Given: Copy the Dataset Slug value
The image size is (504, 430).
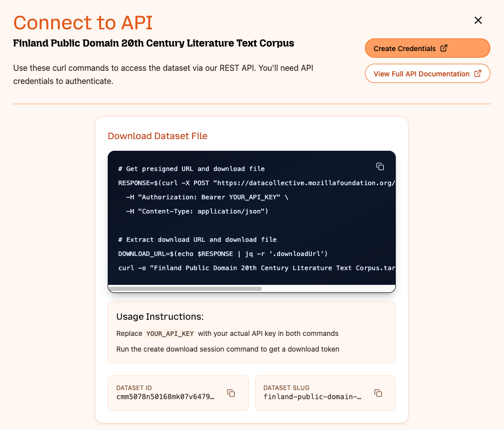Looking at the screenshot, I should click(378, 393).
